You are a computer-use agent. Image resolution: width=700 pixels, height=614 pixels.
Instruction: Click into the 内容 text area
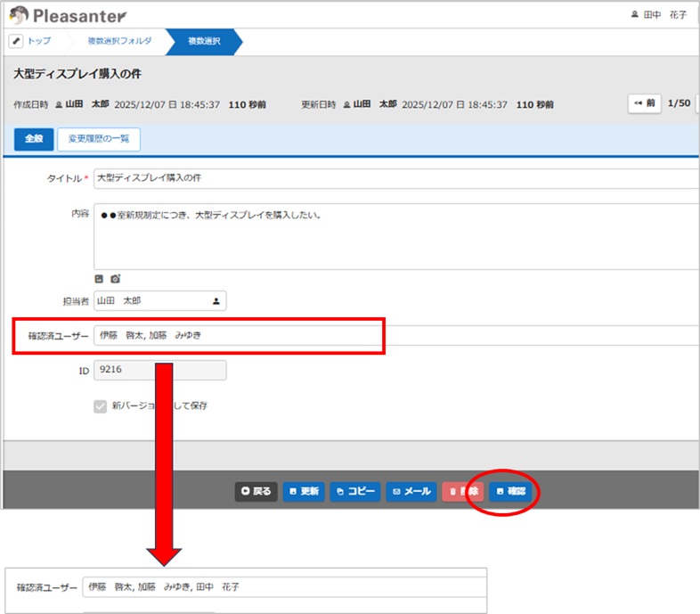click(x=392, y=235)
